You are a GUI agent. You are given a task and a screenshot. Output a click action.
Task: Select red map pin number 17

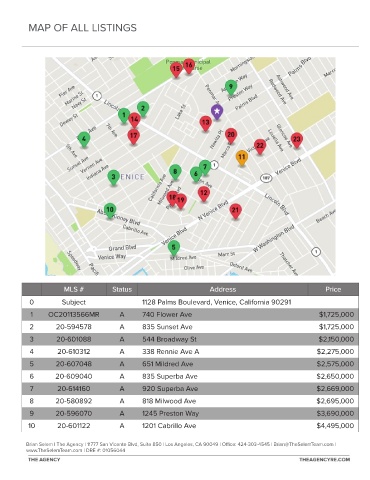click(133, 136)
